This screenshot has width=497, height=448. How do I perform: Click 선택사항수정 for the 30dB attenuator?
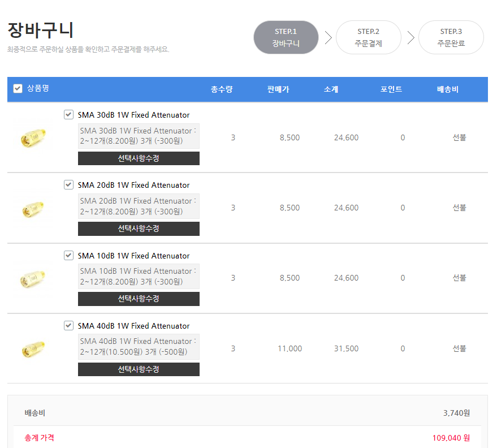[139, 158]
